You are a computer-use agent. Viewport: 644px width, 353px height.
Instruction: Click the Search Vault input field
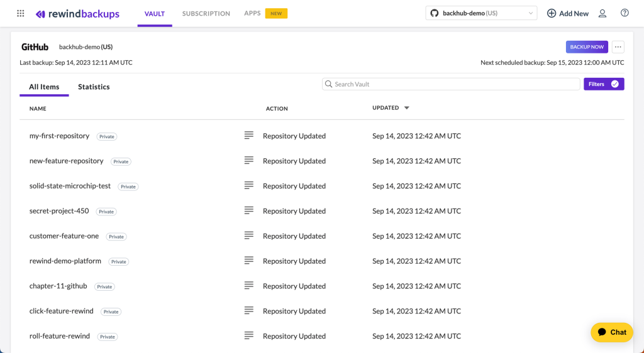click(x=451, y=84)
